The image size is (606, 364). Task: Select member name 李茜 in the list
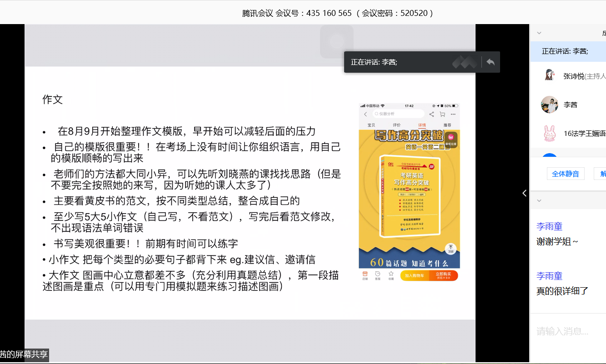pos(570,105)
